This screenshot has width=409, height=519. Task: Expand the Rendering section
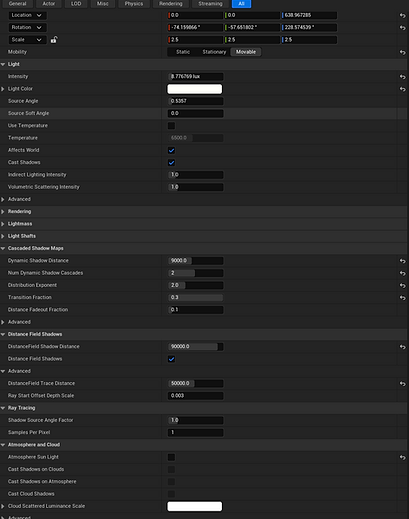[3, 212]
